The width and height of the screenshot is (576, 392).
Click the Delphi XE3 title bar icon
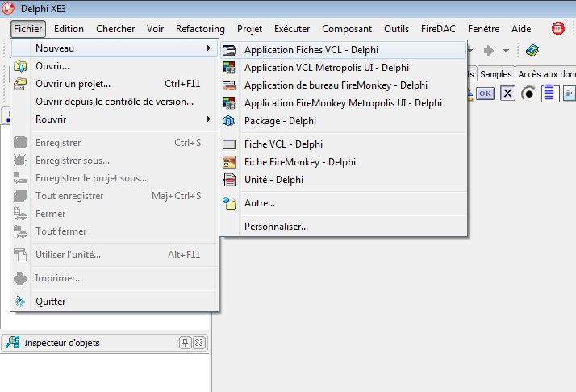pyautogui.click(x=8, y=8)
